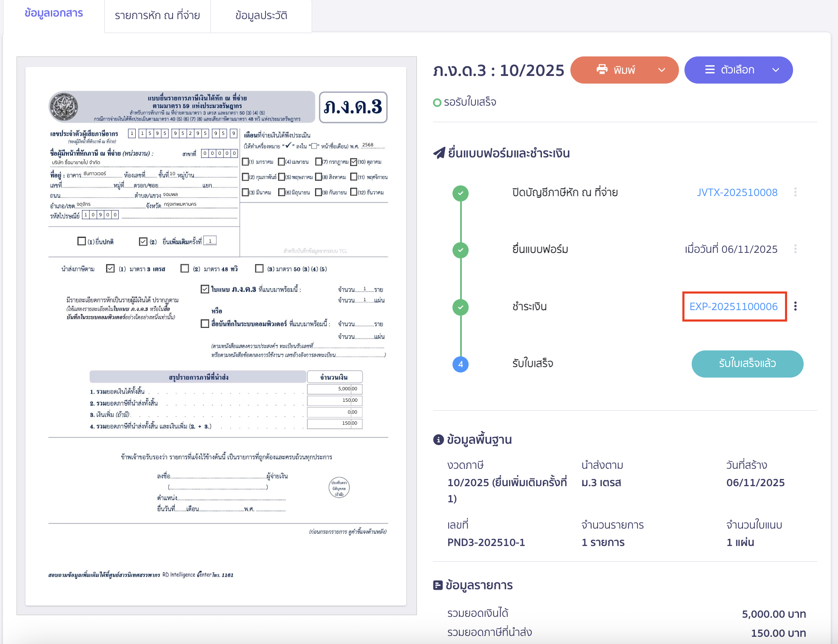Click the document icon next to ข้อมูลรายการ
The height and width of the screenshot is (644, 838).
438,585
